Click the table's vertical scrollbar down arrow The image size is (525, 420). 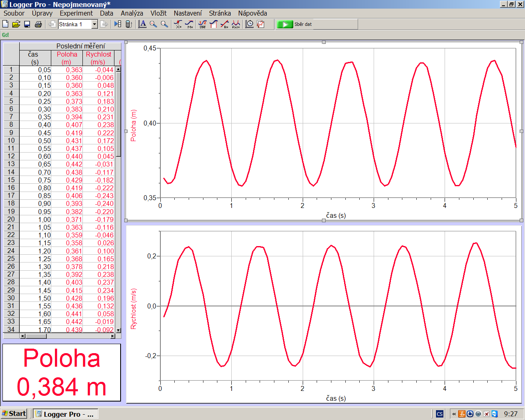119,330
